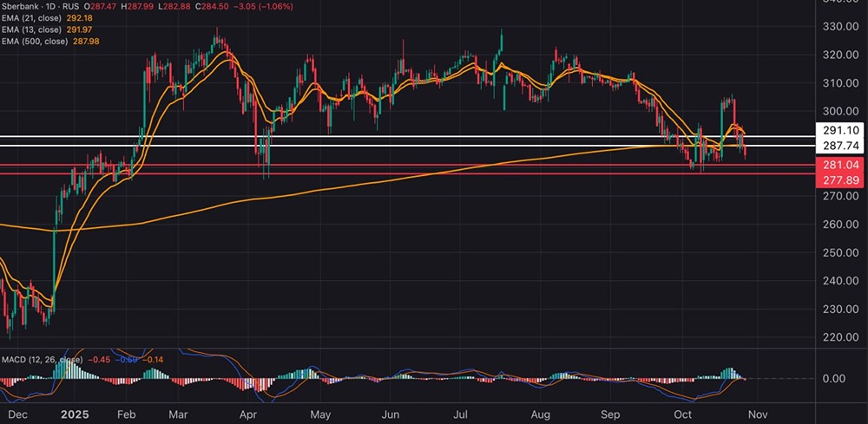
Task: Click the Mar label on time axis
Action: [179, 414]
